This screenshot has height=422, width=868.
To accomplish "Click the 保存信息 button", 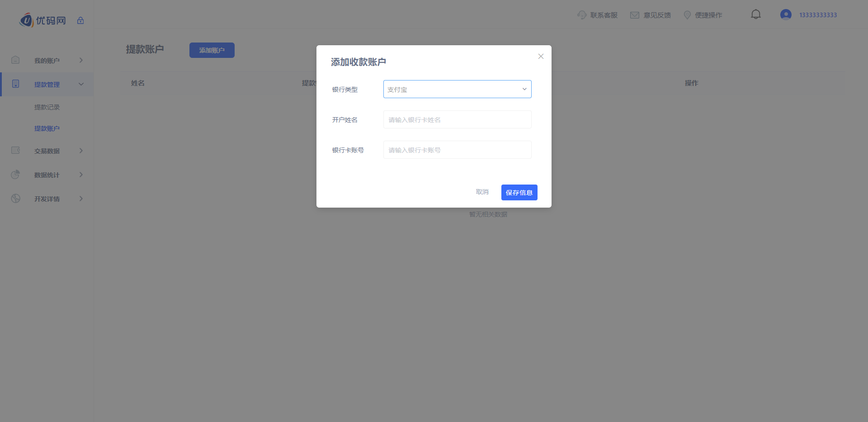I will point(519,192).
